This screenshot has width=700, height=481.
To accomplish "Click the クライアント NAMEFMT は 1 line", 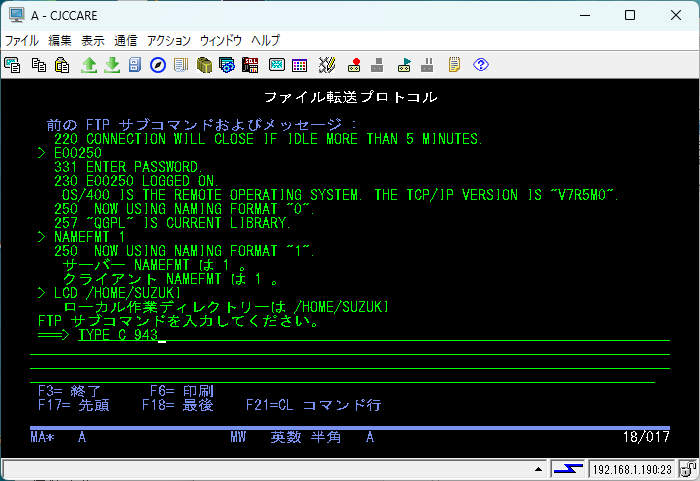I will [171, 279].
